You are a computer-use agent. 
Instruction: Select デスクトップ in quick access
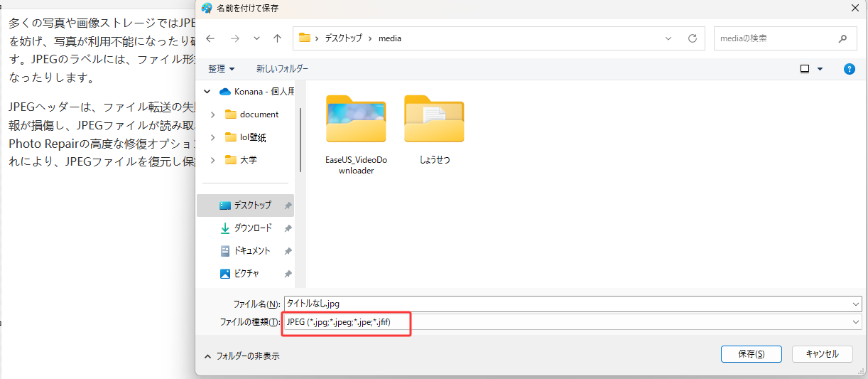[245, 205]
